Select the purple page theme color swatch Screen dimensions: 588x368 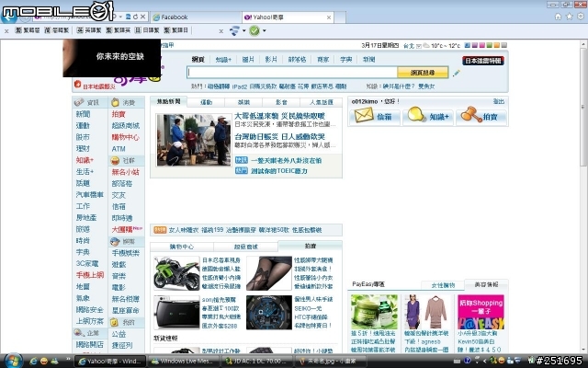[475, 45]
